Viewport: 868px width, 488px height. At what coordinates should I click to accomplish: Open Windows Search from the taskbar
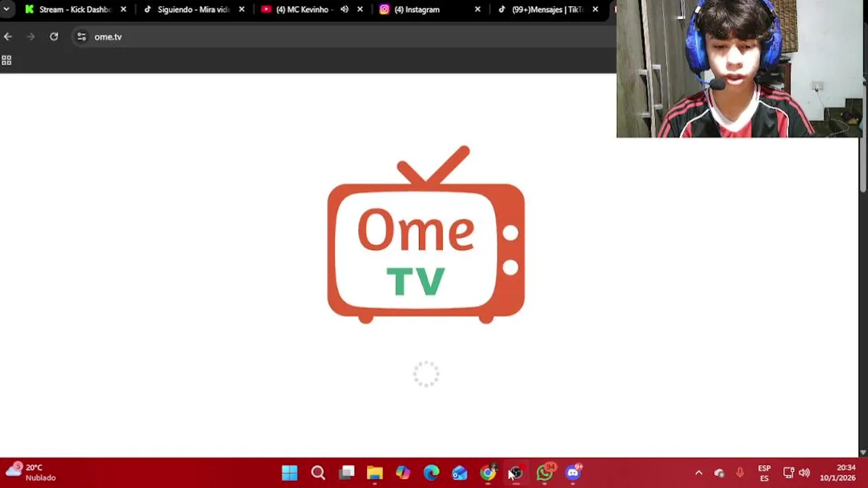coord(318,472)
